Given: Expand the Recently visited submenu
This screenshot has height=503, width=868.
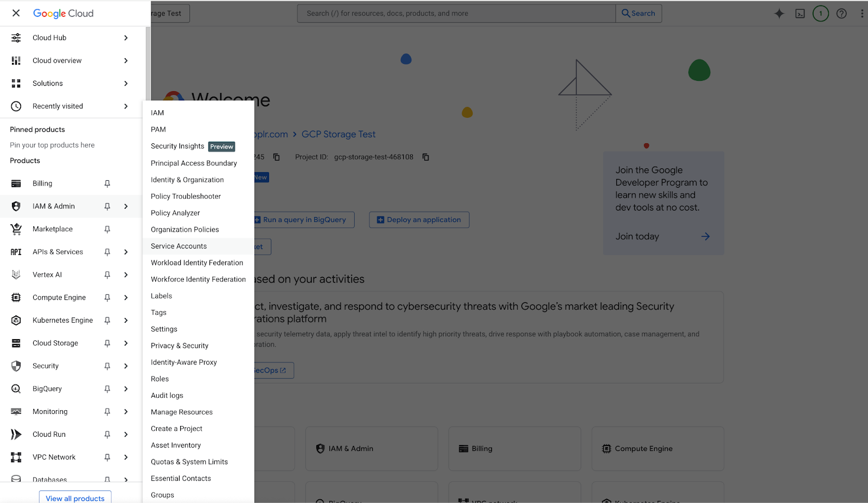Looking at the screenshot, I should tap(126, 106).
